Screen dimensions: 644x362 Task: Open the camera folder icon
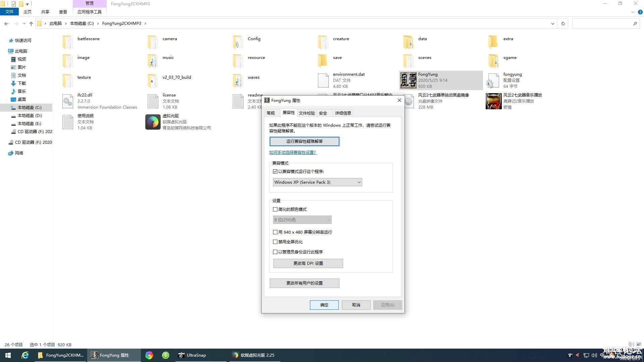click(153, 42)
